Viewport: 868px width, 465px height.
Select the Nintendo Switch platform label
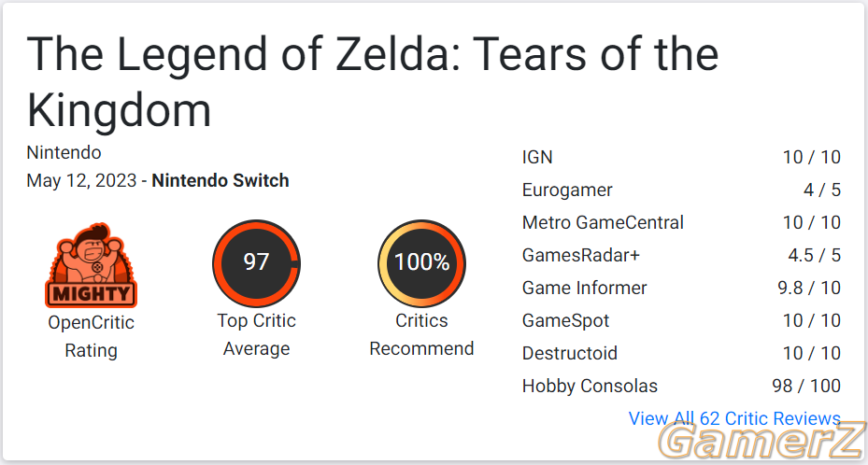pyautogui.click(x=221, y=181)
